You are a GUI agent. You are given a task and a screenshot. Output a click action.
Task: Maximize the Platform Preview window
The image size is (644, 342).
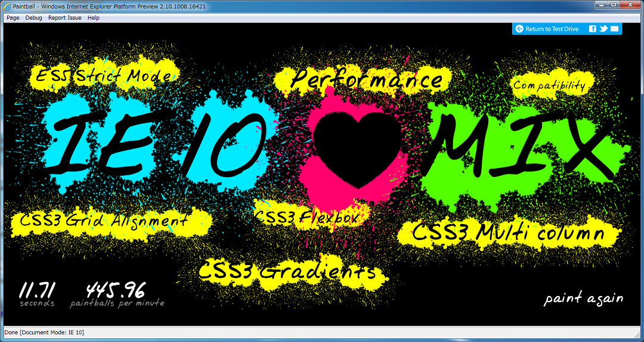click(613, 5)
